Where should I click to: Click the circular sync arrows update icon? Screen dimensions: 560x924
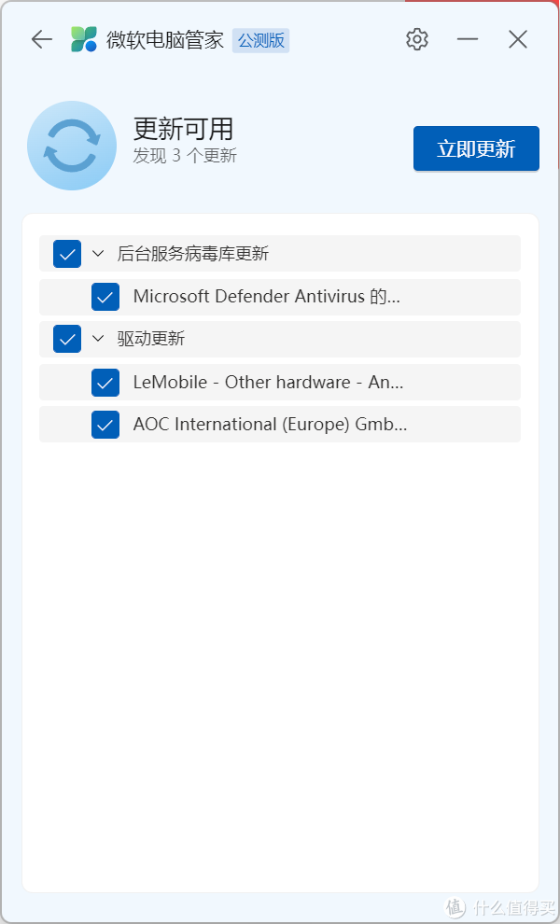(x=72, y=146)
